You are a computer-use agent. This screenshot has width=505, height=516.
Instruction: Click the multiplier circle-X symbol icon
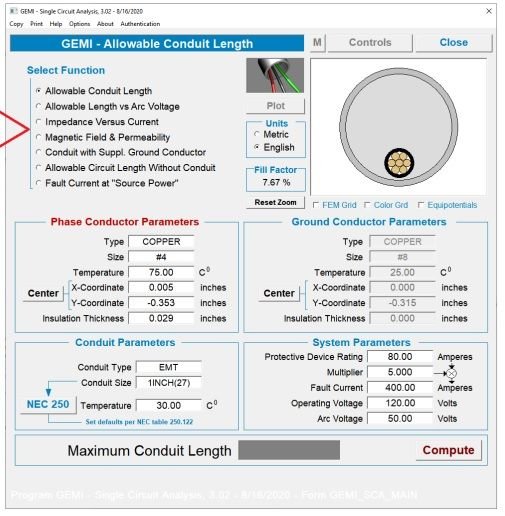click(x=451, y=373)
